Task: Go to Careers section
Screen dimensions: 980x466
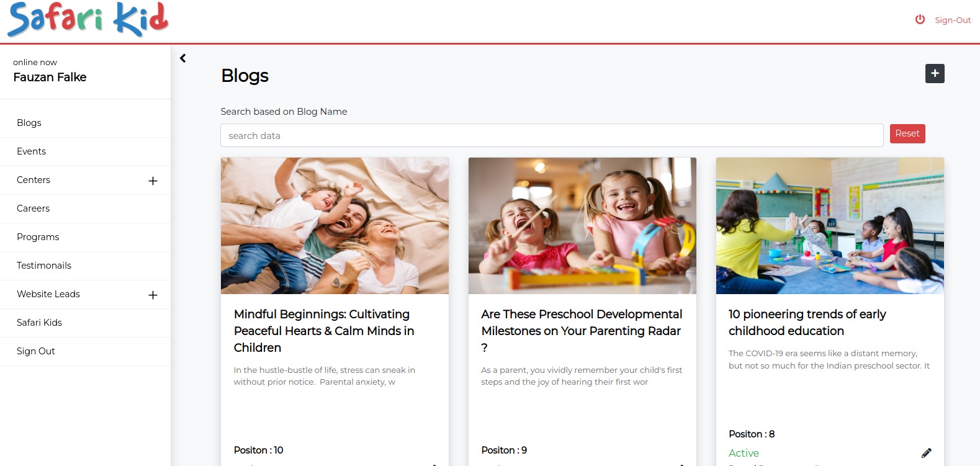Action: (x=85, y=208)
